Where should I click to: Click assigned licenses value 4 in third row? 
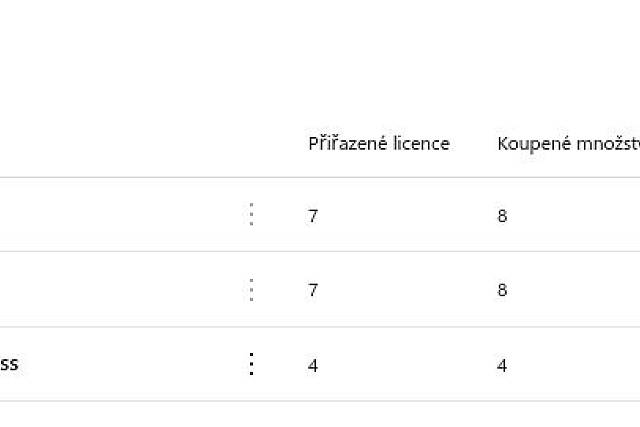tap(313, 365)
